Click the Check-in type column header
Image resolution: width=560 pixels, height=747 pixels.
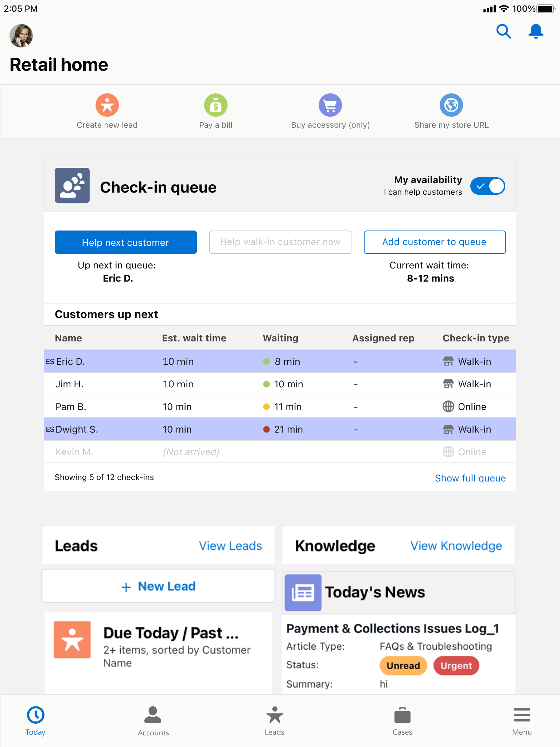(x=476, y=338)
